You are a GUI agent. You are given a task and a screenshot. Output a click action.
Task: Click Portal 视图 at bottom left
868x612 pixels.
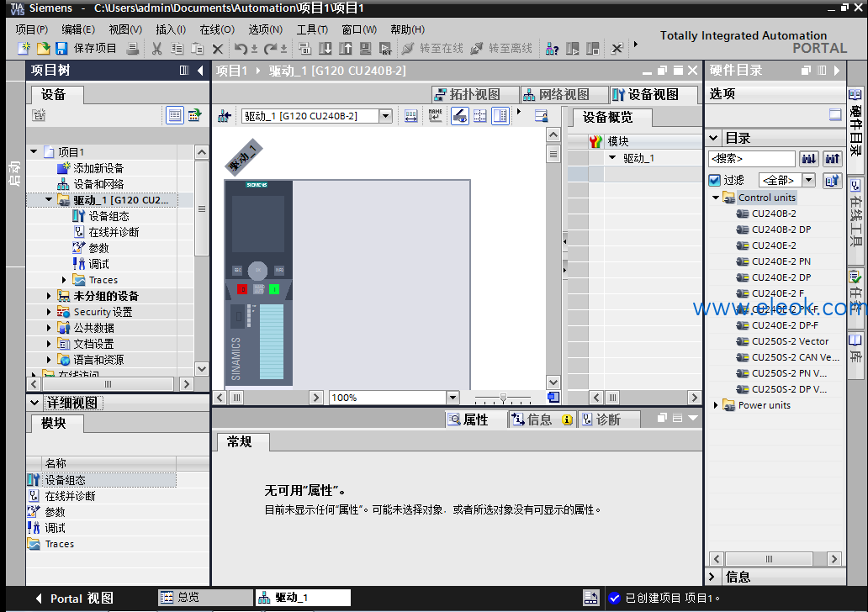pos(74,599)
